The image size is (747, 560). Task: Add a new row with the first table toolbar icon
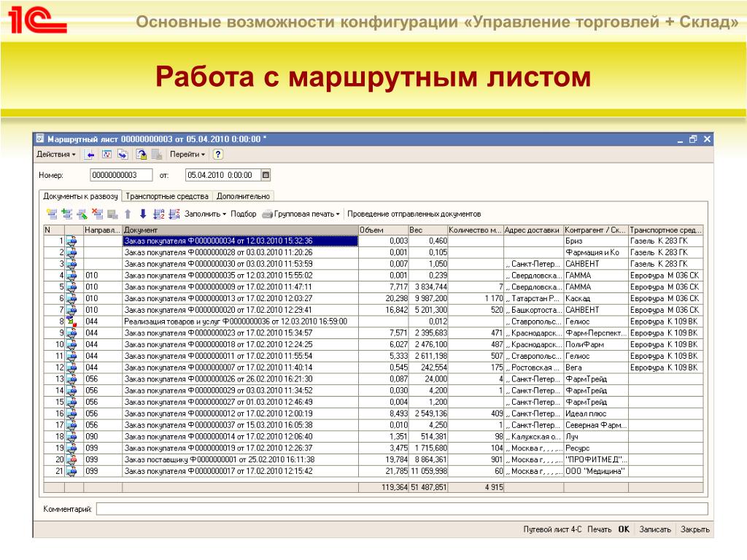[52, 214]
